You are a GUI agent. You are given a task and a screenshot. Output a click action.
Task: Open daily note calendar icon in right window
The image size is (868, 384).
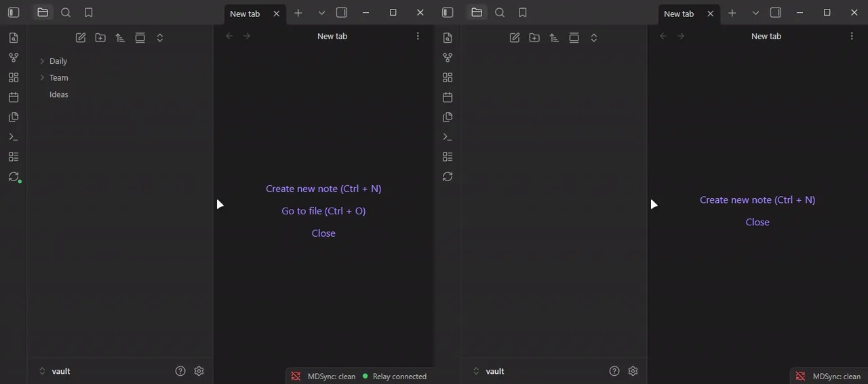coord(448,97)
